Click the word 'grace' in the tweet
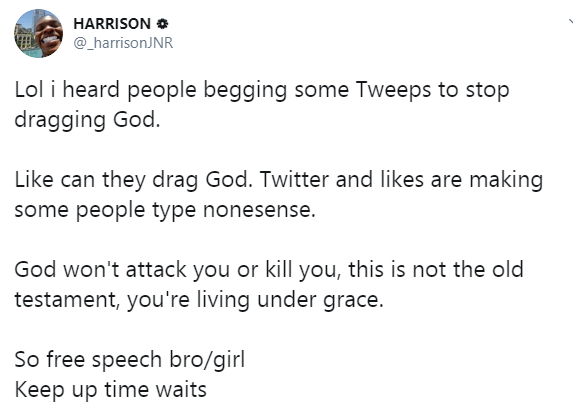This screenshot has height=414, width=573. tap(351, 301)
